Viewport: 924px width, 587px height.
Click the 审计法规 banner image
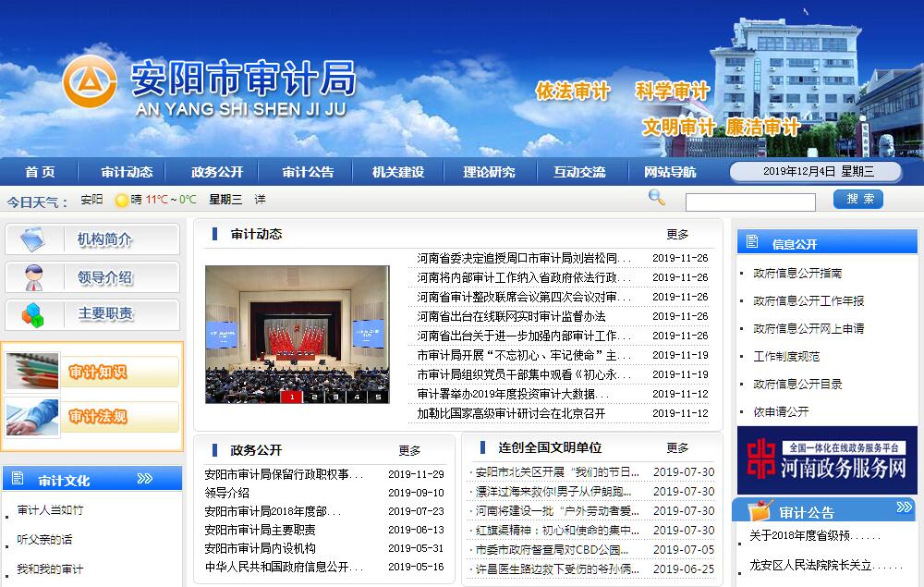[92, 416]
